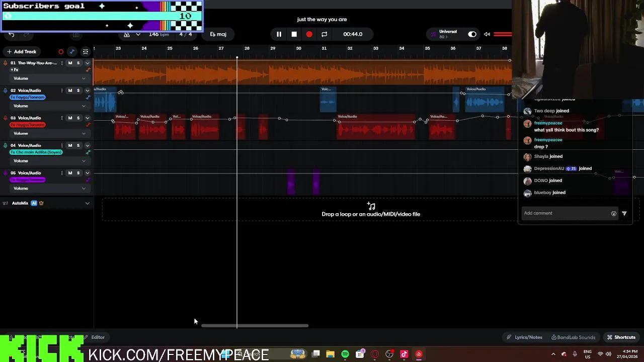Click the Add Track button
Image resolution: width=644 pixels, height=362 pixels.
22,51
